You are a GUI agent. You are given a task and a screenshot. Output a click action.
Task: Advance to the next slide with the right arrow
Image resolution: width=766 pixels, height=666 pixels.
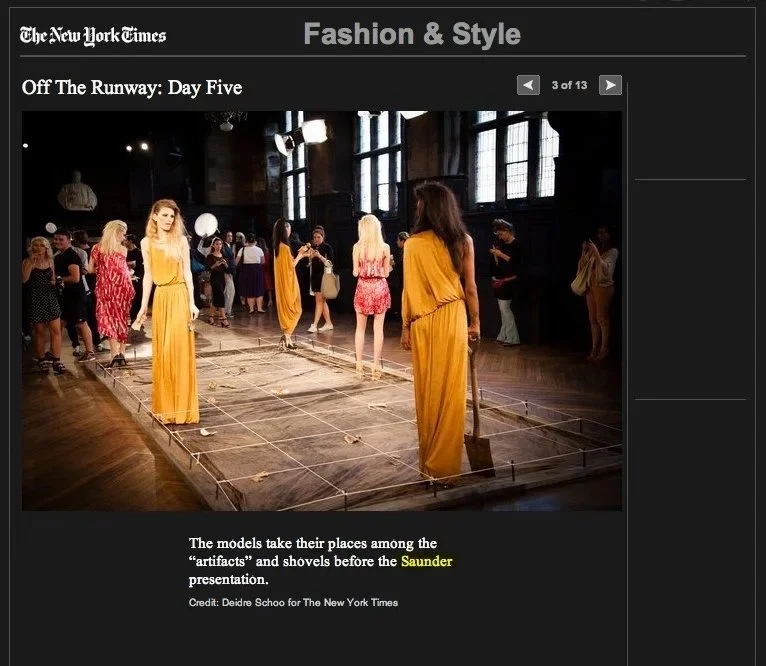(x=610, y=85)
